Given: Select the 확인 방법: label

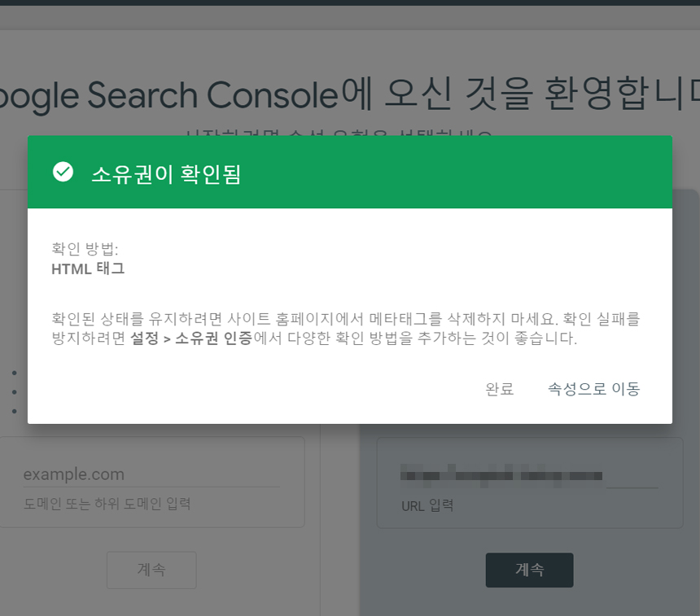Looking at the screenshot, I should pyautogui.click(x=85, y=249).
